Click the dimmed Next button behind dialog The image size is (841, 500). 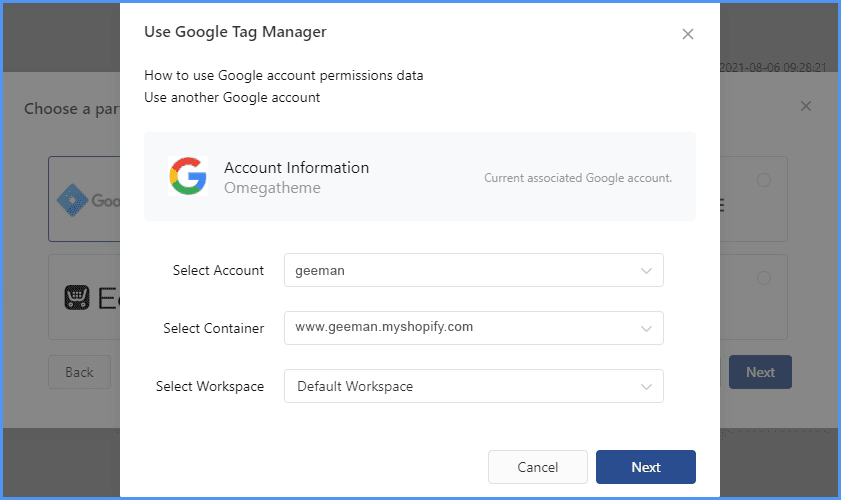pyautogui.click(x=759, y=372)
